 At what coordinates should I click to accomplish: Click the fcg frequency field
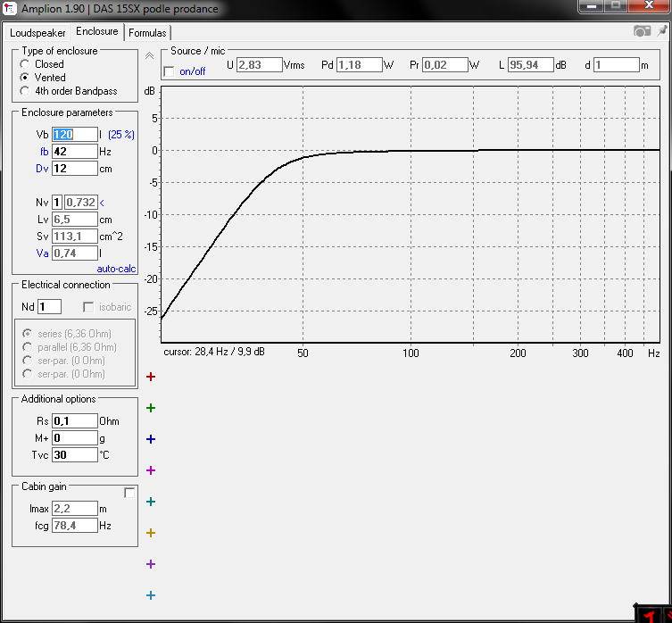point(75,526)
